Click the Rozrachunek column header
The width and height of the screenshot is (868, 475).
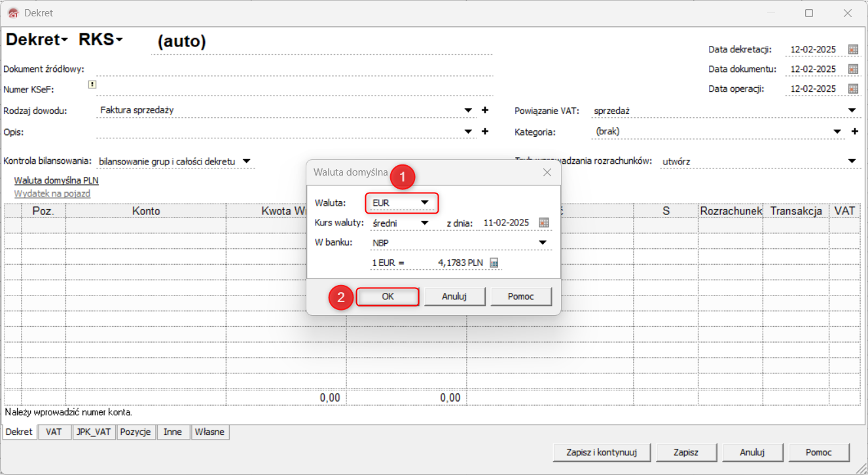tap(731, 211)
